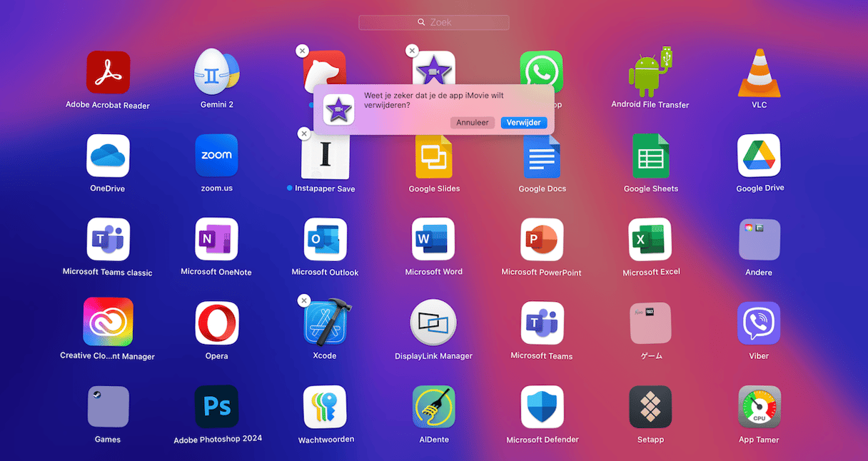This screenshot has width=868, height=461.
Task: Open Microsoft Word
Action: (433, 239)
